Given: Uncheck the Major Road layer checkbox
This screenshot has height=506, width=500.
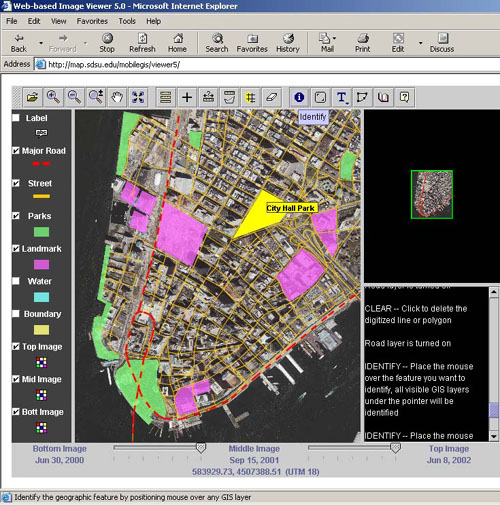Looking at the screenshot, I should click(x=16, y=151).
